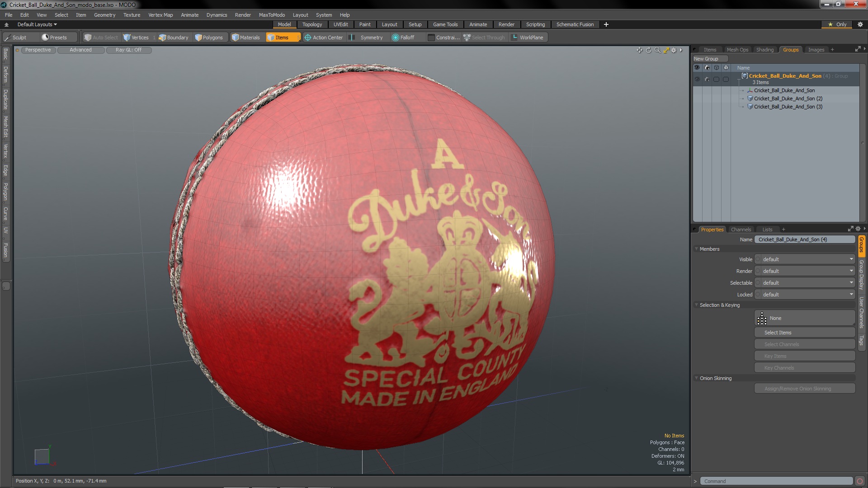The width and height of the screenshot is (868, 488).
Task: Collapse the Selection & Keying section
Action: 697,305
